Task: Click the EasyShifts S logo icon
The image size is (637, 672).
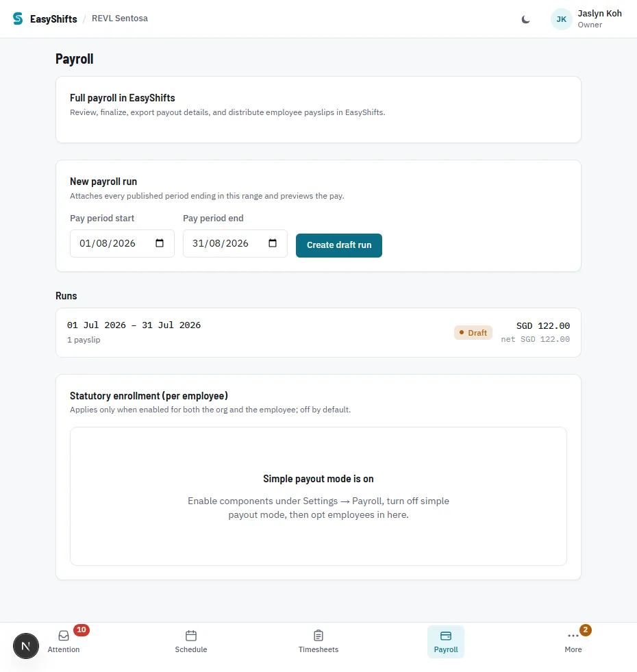Action: 18,18
